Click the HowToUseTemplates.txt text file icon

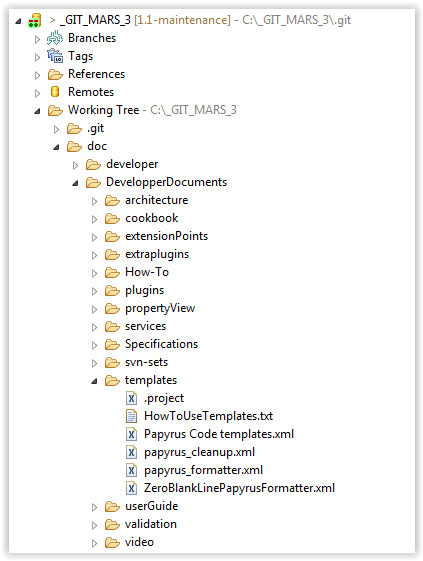131,416
